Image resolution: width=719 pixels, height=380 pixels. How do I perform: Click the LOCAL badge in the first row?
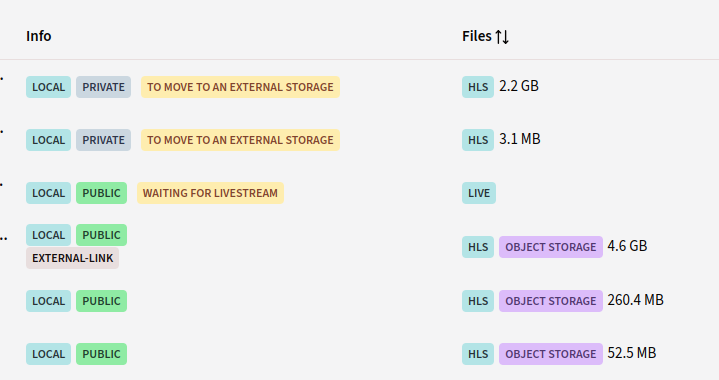pos(49,87)
